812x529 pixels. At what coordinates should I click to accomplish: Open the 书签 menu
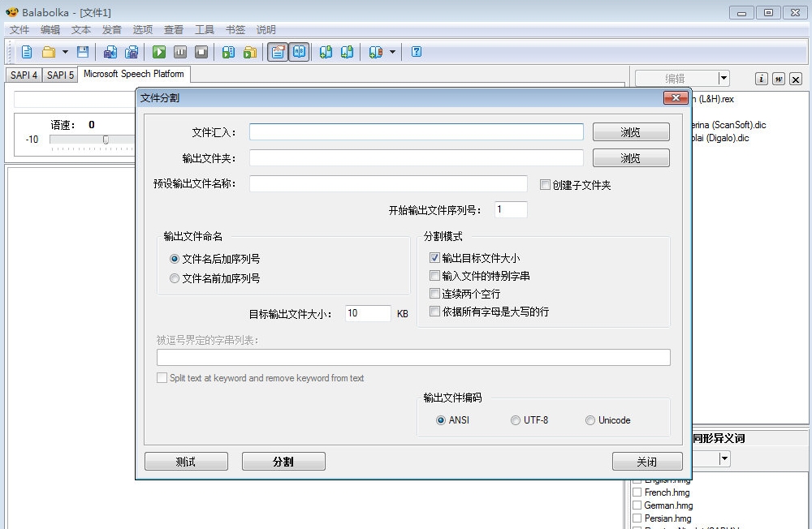click(235, 29)
